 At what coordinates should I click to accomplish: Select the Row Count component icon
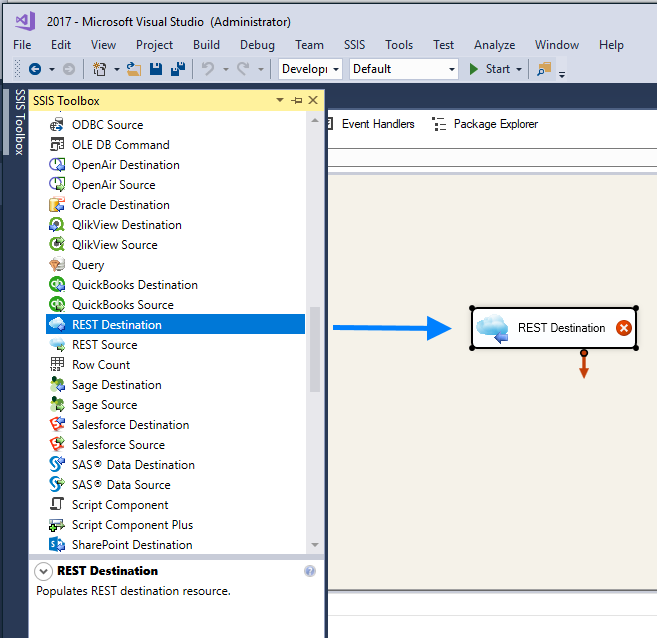[57, 365]
